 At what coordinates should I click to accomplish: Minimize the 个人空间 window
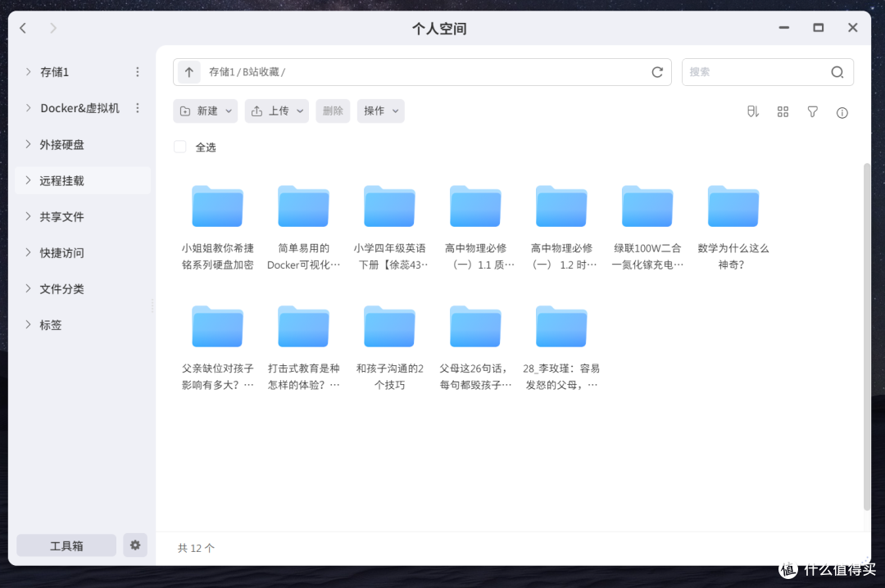(784, 28)
